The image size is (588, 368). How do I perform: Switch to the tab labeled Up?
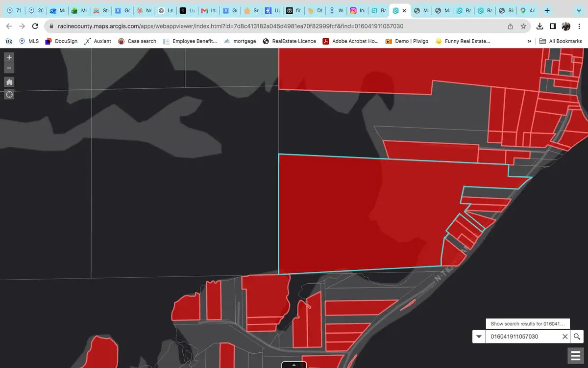click(x=273, y=10)
